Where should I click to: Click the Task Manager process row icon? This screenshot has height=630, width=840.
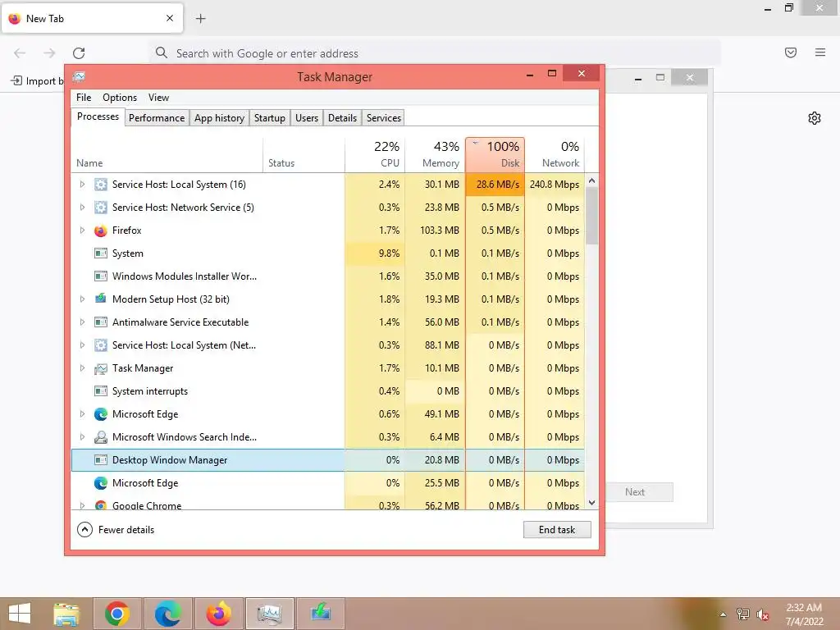point(100,368)
